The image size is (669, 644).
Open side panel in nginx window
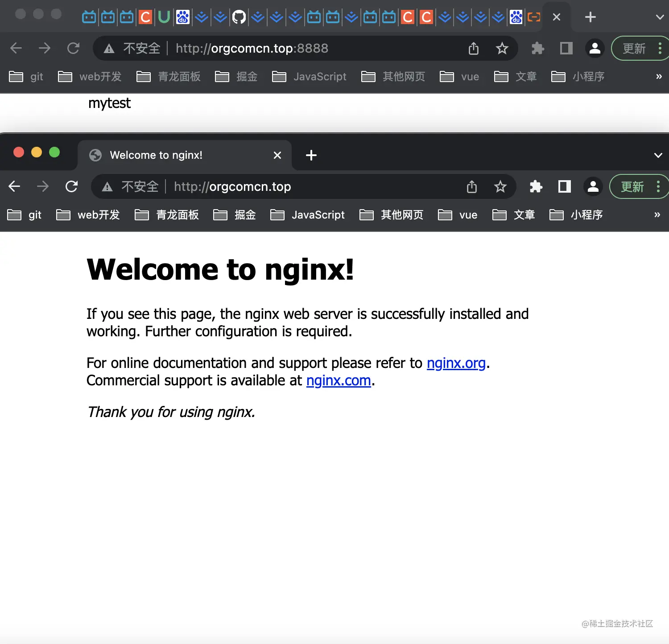tap(565, 186)
